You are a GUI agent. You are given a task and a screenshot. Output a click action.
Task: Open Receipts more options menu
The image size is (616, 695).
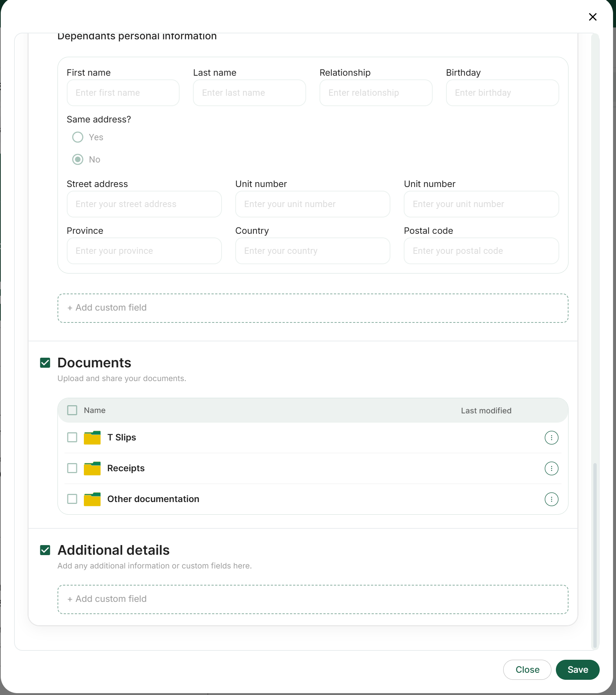(551, 468)
